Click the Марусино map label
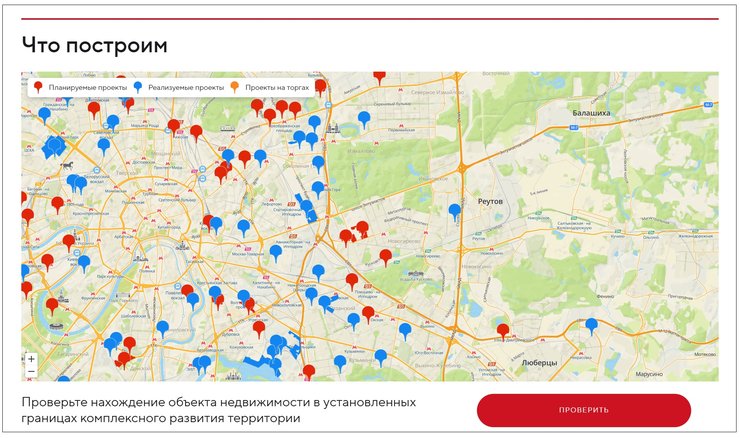Screen dimensions: 740x438 (x=649, y=374)
